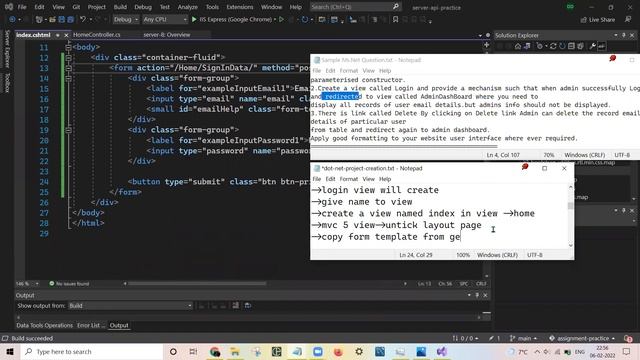This screenshot has width=640, height=360.
Task: Open Toolbox side tab
Action: point(7,82)
